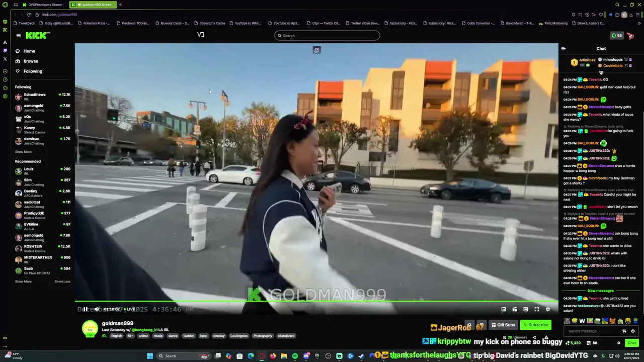The height and width of the screenshot is (362, 644).
Task: Expand Following list with Show More
Action: 23,151
